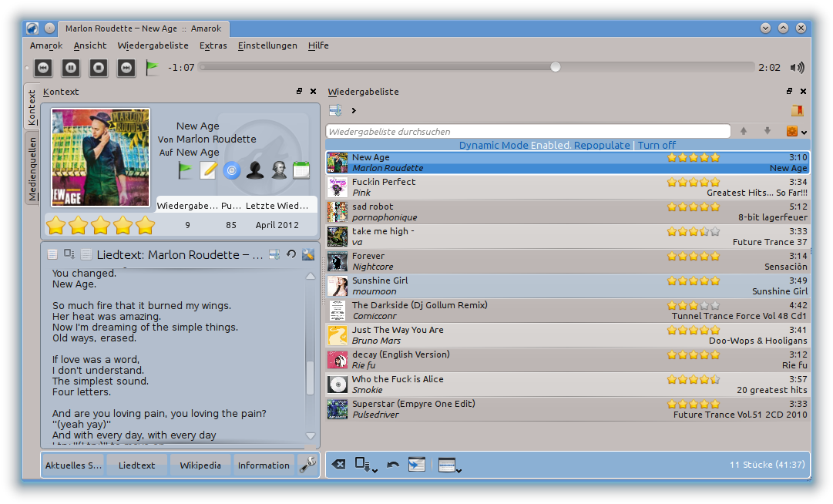Skip to previous track button

point(43,68)
